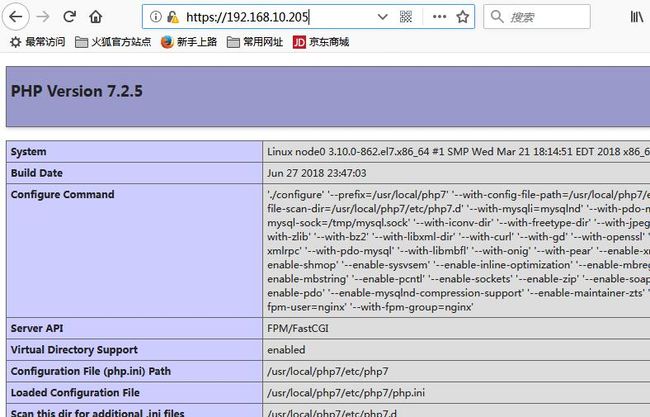Open the 火狐官方站点 bookmark folder
Screen dimensions: 650x417
tap(113, 42)
